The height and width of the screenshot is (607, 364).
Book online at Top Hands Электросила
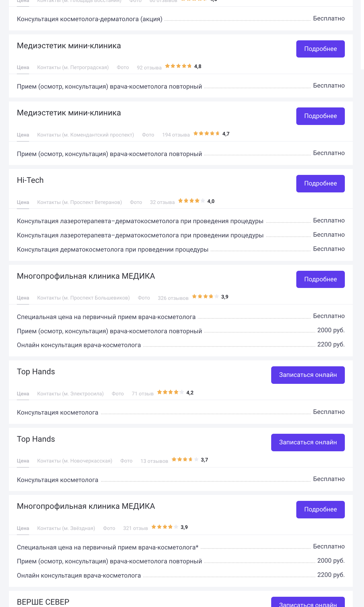[x=308, y=375]
